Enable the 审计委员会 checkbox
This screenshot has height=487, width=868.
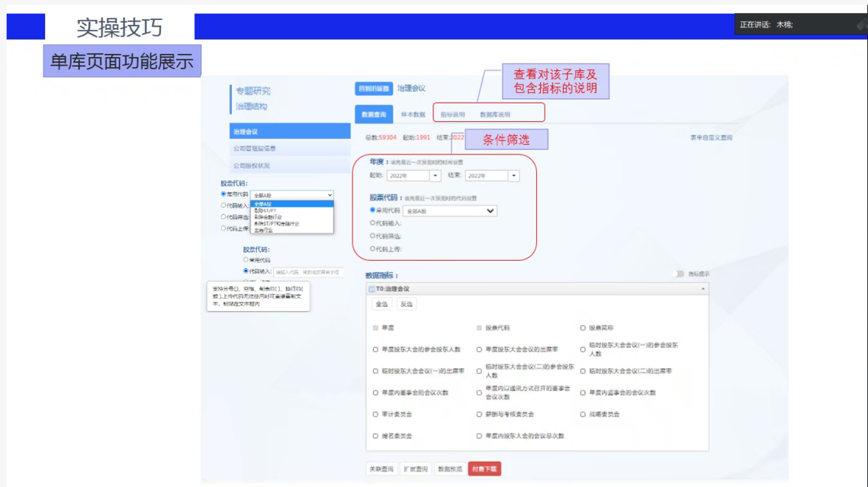coord(375,415)
